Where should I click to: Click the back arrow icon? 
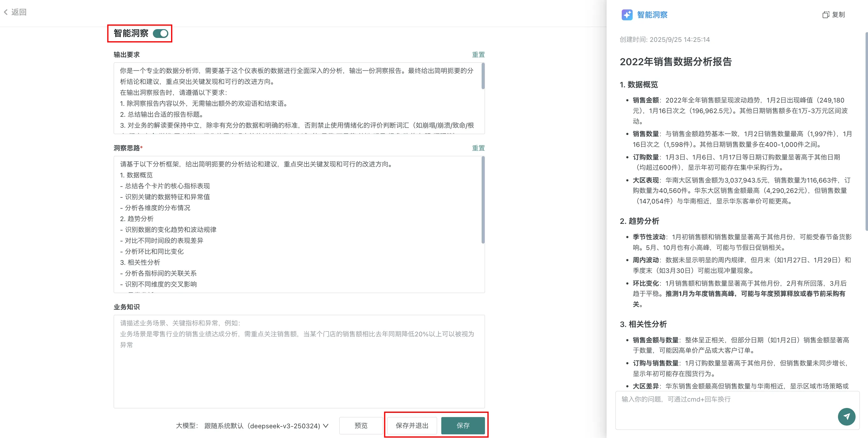6,12
